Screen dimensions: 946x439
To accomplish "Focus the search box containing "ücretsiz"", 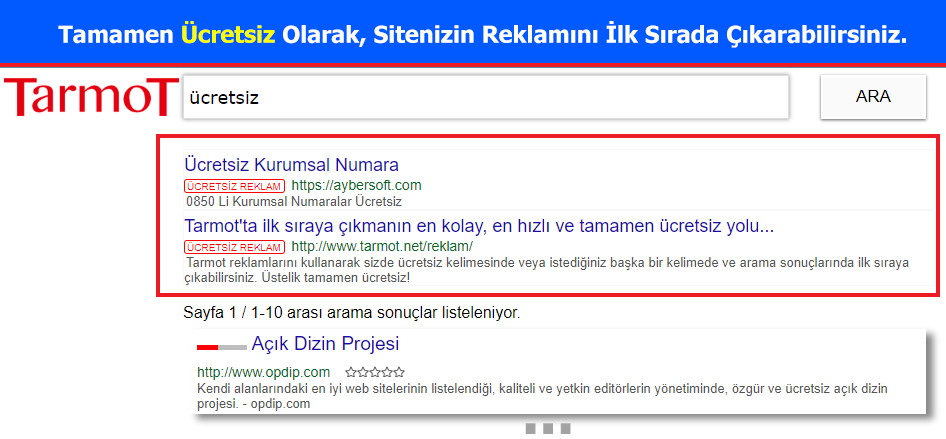I will tap(486, 97).
